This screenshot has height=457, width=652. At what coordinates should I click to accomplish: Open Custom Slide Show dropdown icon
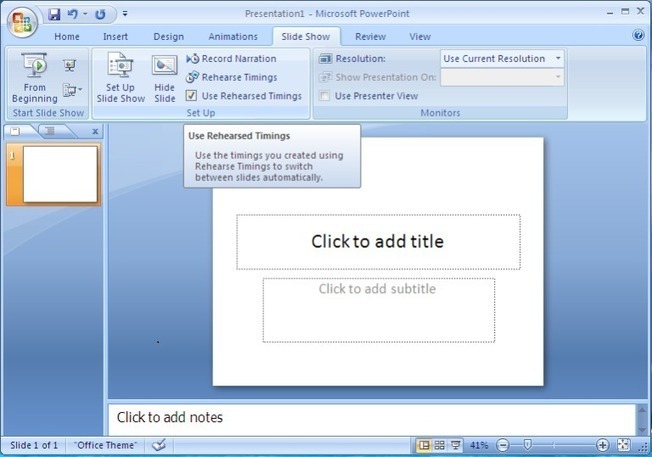point(72,90)
